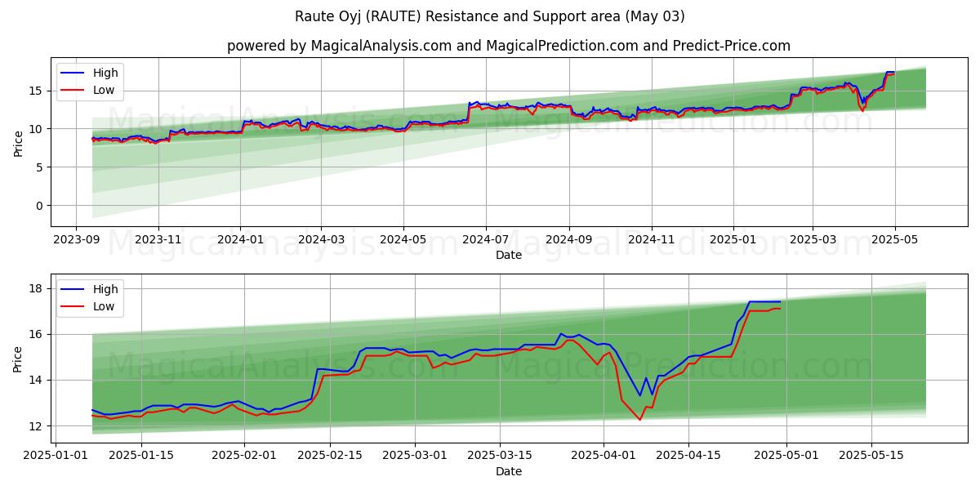Click the '2025-02-01' tick label in bottom chart
Screen dimensions: 980x490
point(245,455)
